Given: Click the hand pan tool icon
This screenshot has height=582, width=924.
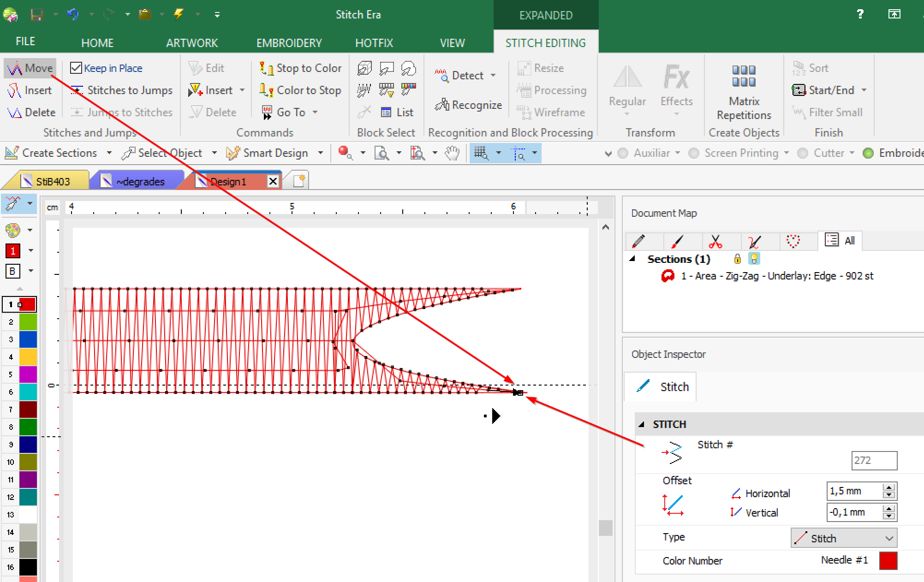Looking at the screenshot, I should (453, 153).
